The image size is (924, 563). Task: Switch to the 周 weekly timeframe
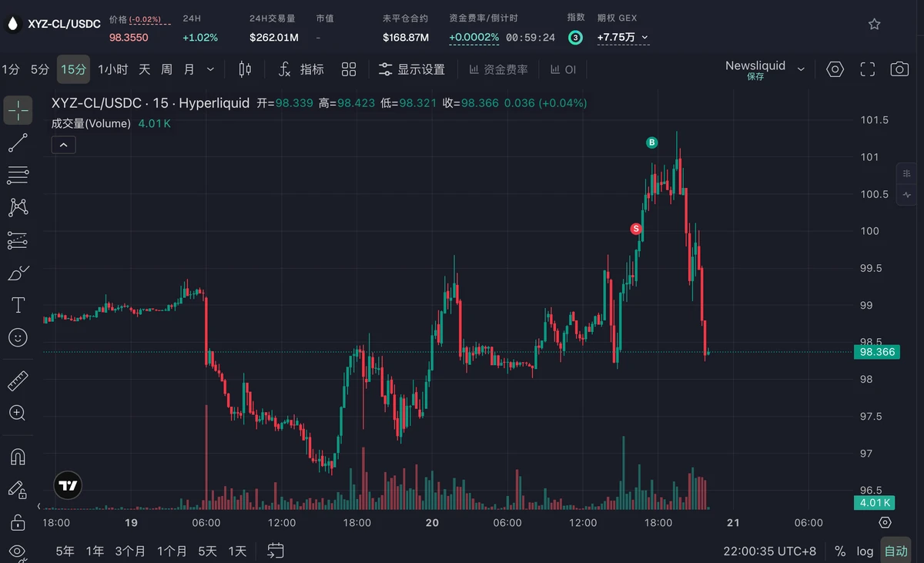(x=166, y=69)
